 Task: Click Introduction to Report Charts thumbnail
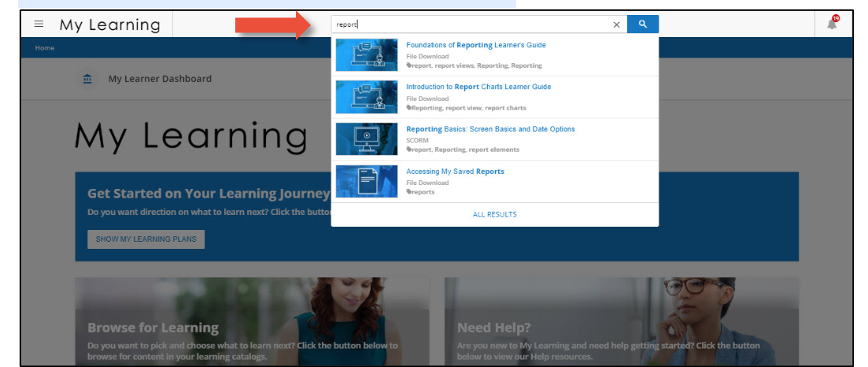366,97
